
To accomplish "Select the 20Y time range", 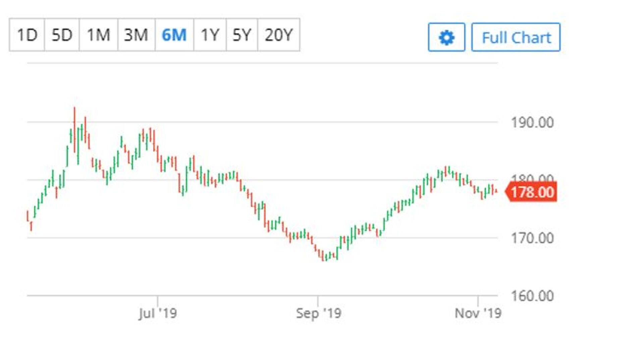I will click(279, 35).
